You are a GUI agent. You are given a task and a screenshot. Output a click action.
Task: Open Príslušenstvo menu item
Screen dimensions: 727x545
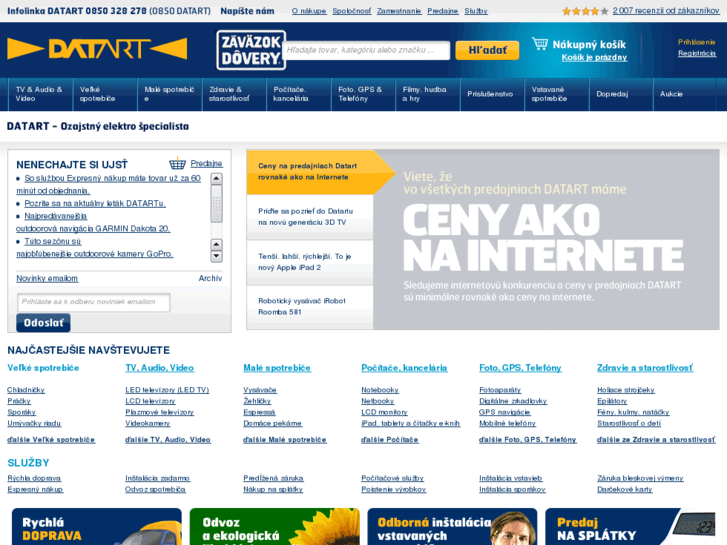(492, 94)
